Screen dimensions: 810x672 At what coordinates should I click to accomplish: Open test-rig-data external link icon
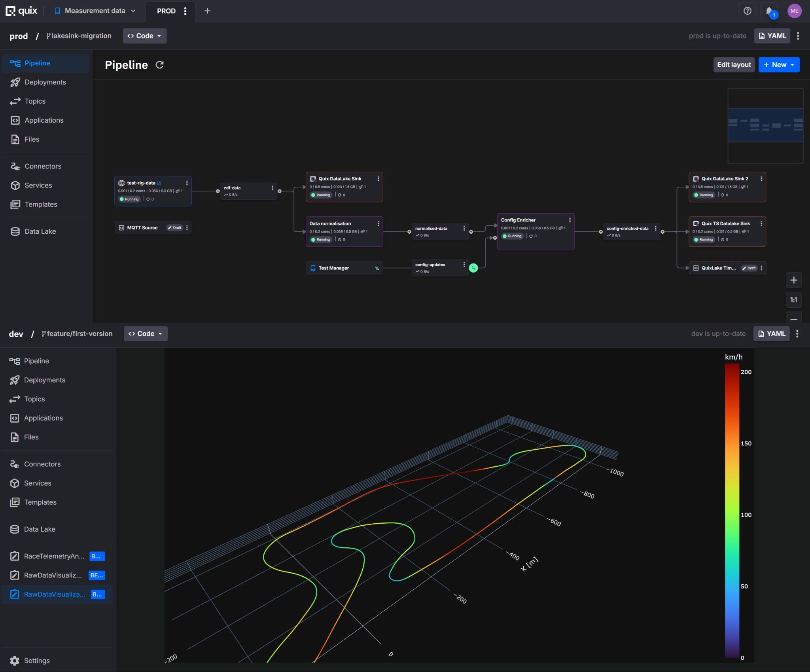pos(159,183)
